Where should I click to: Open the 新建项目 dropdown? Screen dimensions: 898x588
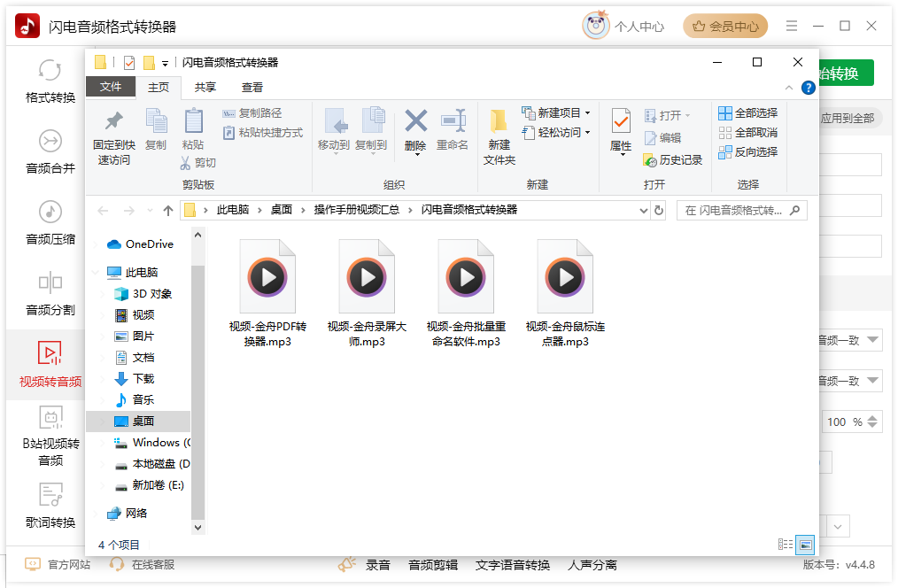pyautogui.click(x=555, y=112)
